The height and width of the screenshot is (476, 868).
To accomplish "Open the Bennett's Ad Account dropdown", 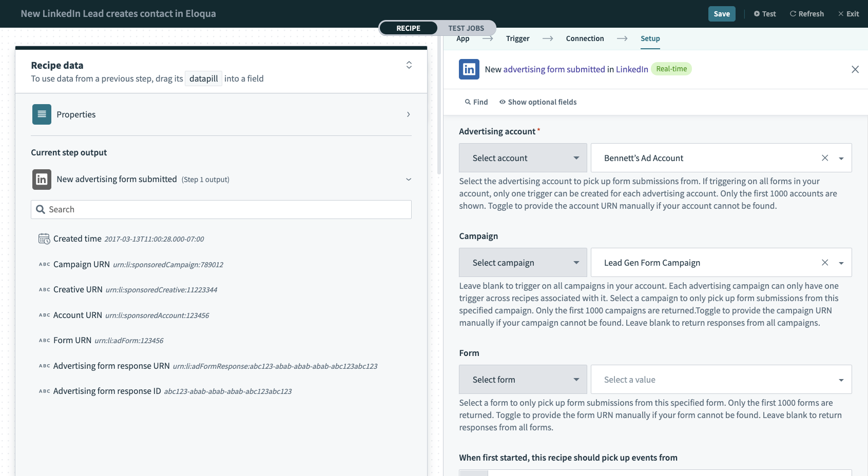I will [841, 158].
